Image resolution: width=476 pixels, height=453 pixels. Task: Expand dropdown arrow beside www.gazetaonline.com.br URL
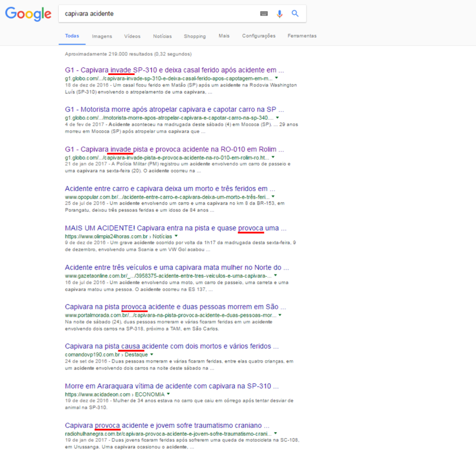coord(275,276)
